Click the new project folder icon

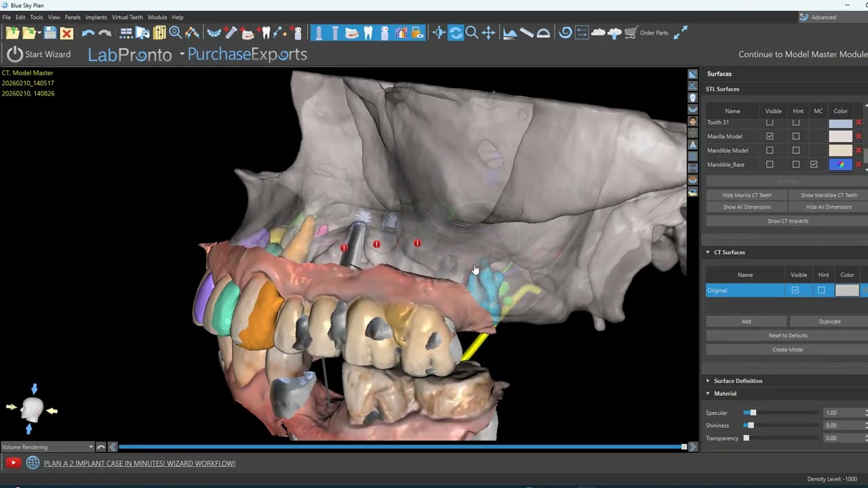tap(12, 33)
